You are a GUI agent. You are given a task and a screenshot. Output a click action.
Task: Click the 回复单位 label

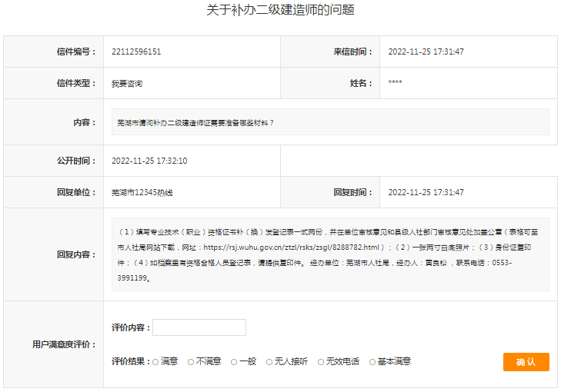76,192
